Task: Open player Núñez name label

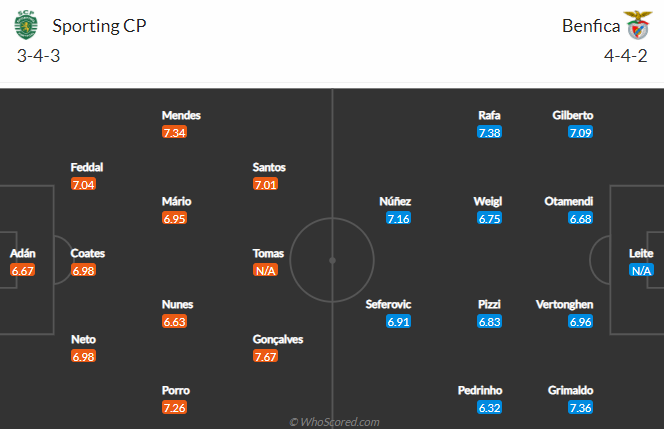Action: click(395, 202)
